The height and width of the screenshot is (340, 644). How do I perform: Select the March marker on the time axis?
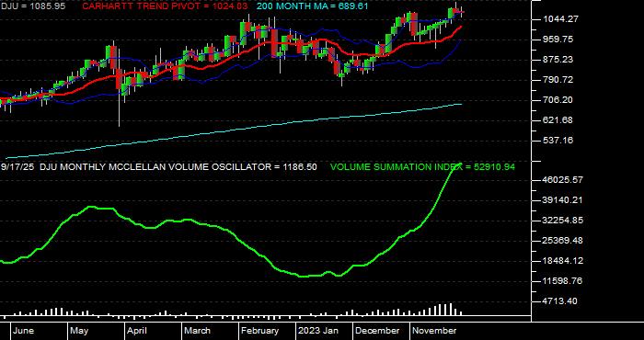(x=197, y=331)
